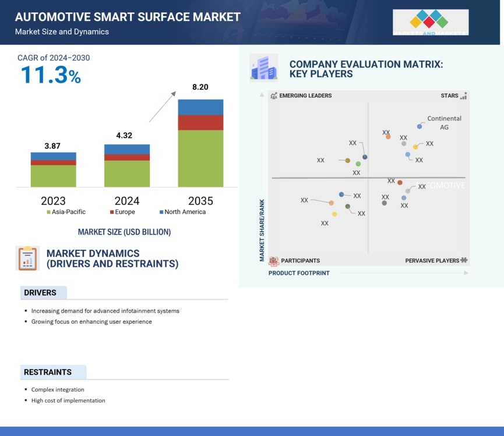Click the building icon beside Company Evaluation Matrix
The height and width of the screenshot is (436, 504).
pyautogui.click(x=263, y=68)
